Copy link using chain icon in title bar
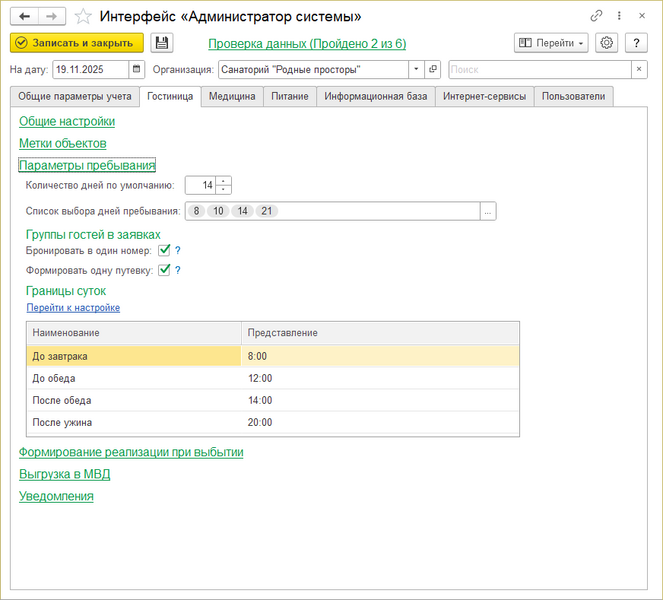Screen dimensions: 663x600 (x=597, y=17)
